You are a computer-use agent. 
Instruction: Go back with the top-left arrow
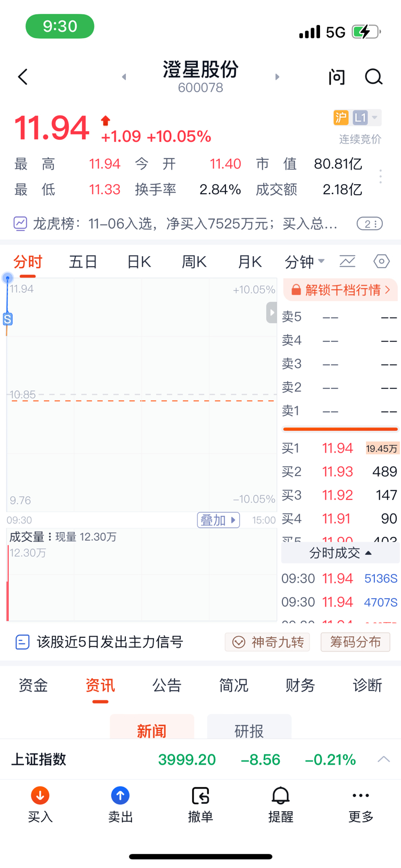tap(22, 77)
